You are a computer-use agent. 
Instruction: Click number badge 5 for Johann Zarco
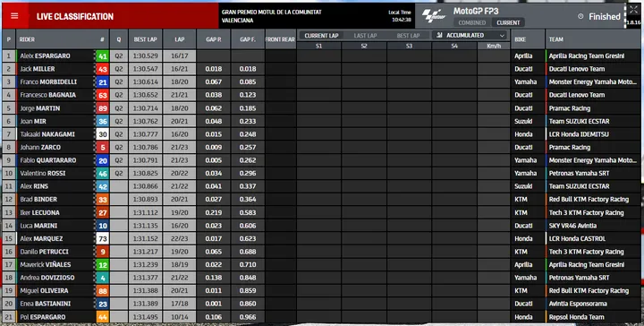point(102,147)
